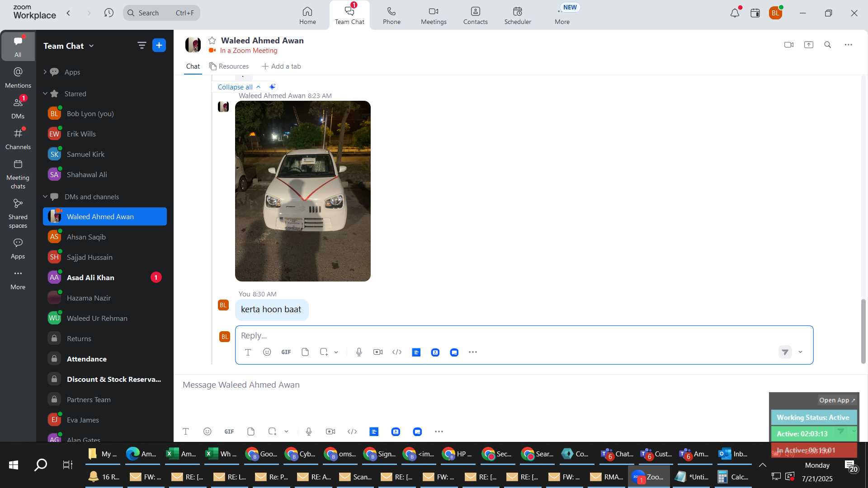This screenshot has width=868, height=488.
Task: Click the share screen icon in chat header
Action: coord(809,45)
